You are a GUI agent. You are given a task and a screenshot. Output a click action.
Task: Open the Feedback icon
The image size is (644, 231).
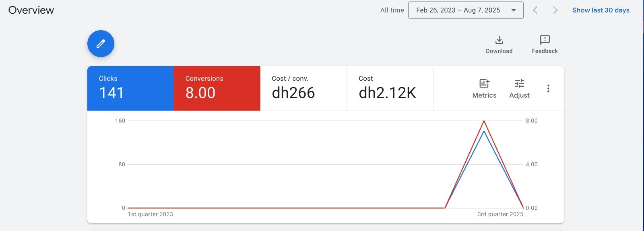[x=545, y=40]
